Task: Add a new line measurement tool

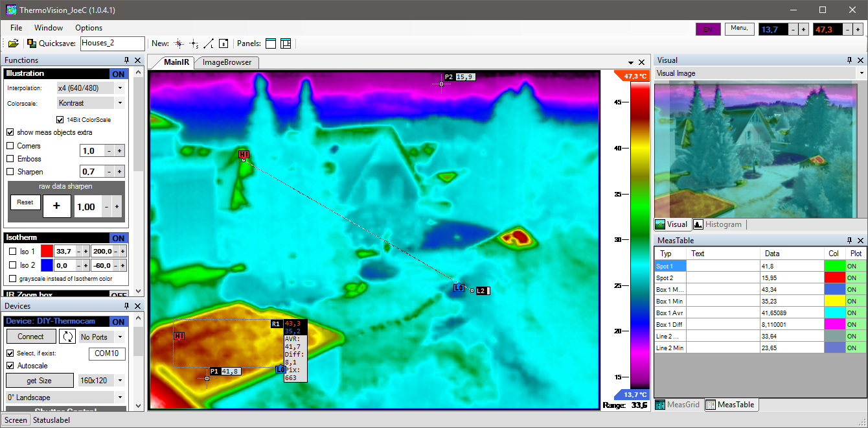Action: (x=209, y=43)
